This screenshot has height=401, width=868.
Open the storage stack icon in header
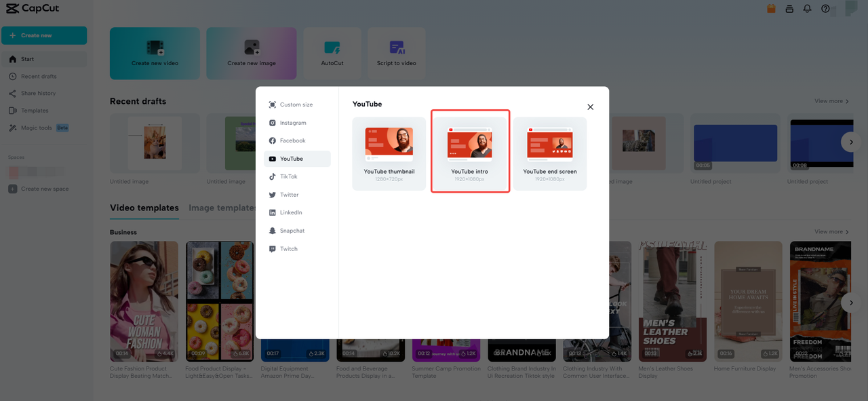789,9
